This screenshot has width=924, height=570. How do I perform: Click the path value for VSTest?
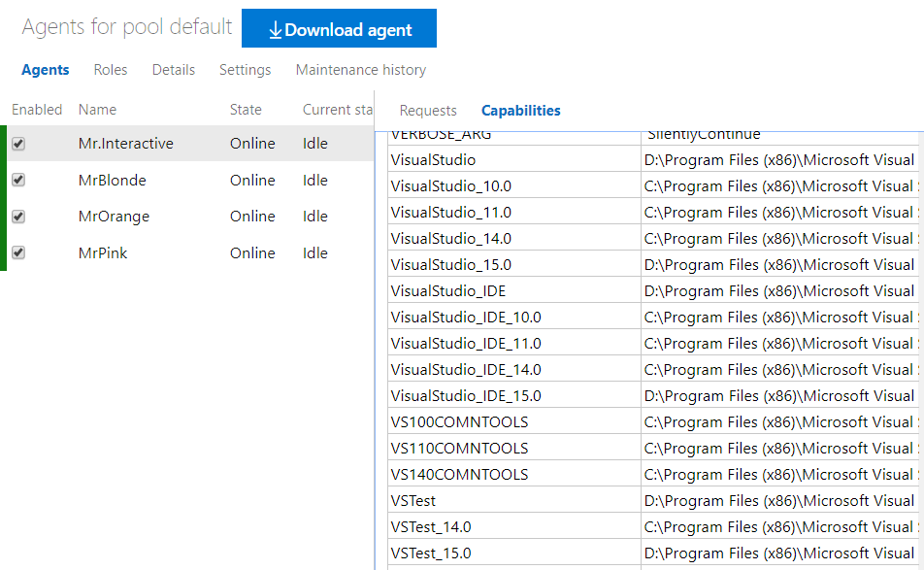click(x=779, y=501)
